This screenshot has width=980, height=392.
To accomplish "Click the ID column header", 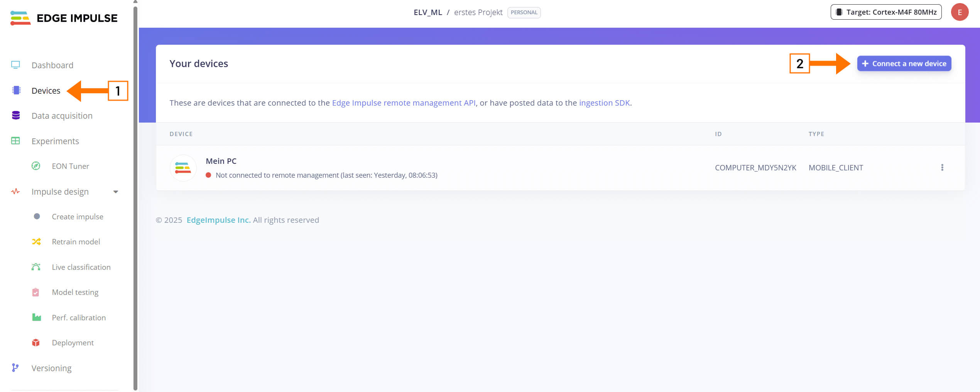I will pos(718,134).
